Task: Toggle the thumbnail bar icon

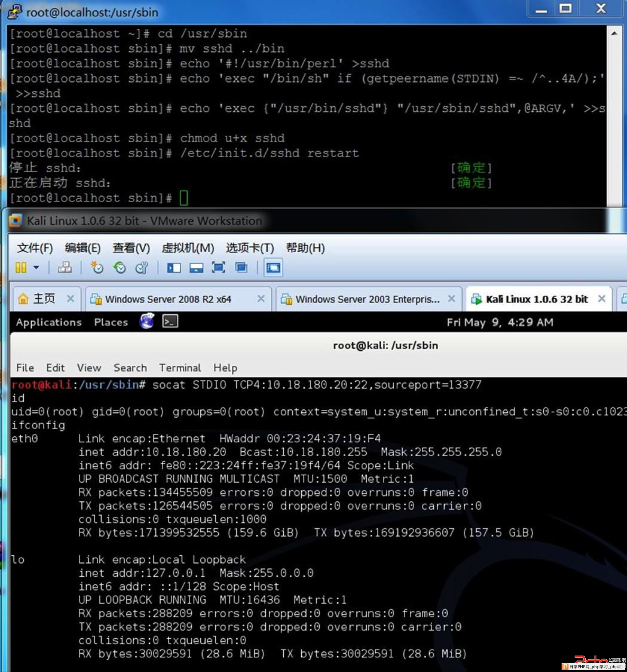Action: coord(196,268)
